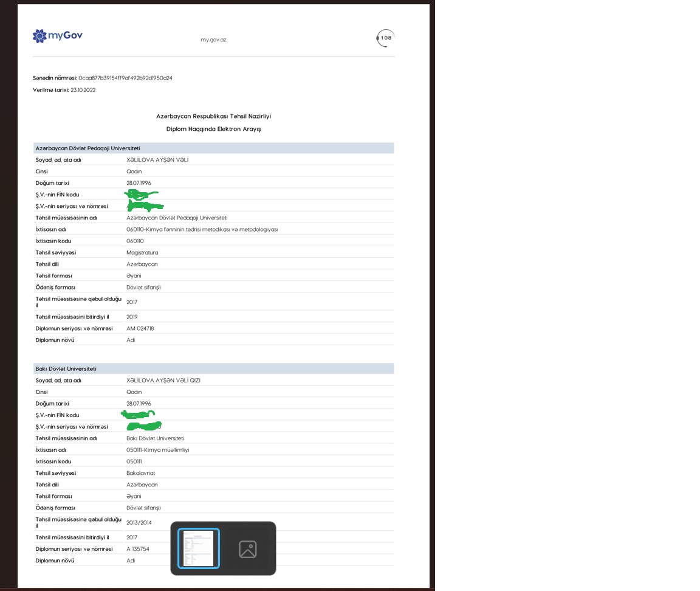Click the education level value Magistratura

click(142, 253)
